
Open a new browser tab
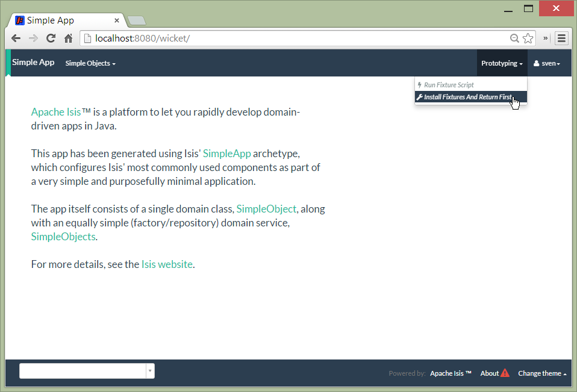tap(137, 21)
